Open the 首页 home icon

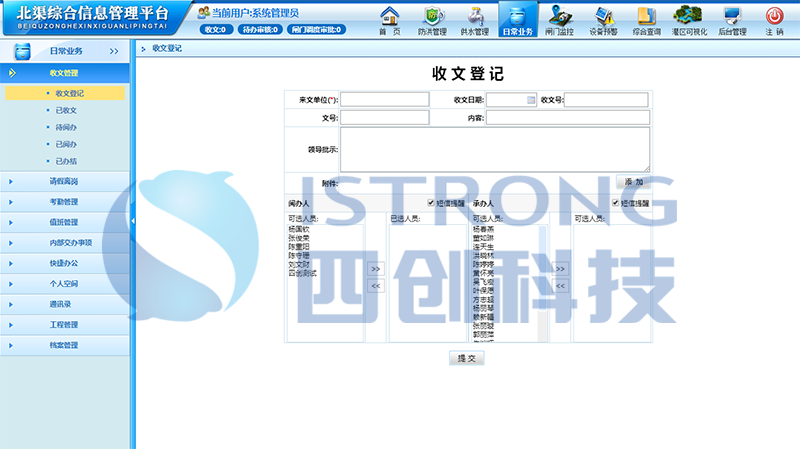point(389,19)
